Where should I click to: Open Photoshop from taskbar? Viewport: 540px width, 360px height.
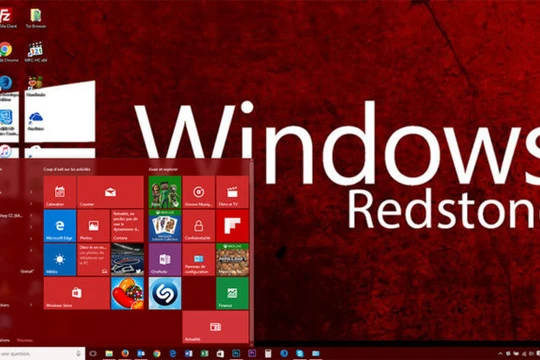236,353
